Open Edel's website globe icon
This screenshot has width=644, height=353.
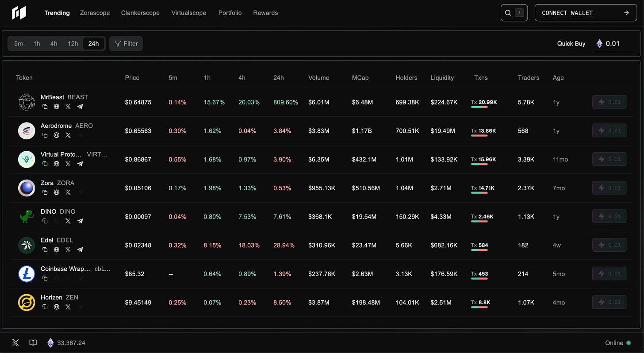click(57, 249)
